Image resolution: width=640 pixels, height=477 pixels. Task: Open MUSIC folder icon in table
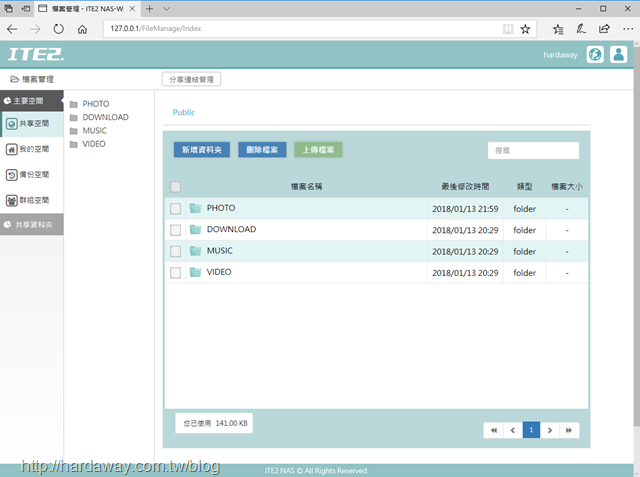[x=196, y=251]
